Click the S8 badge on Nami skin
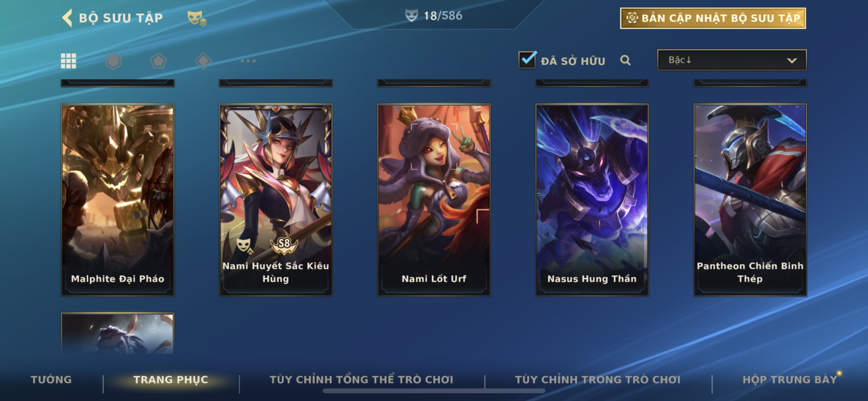This screenshot has height=401, width=868. pyautogui.click(x=284, y=245)
